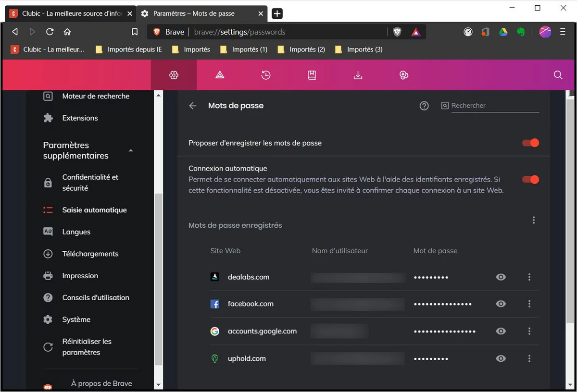This screenshot has width=577, height=392.
Task: Return using the back arrow beside Mots de passe
Action: coord(193,106)
